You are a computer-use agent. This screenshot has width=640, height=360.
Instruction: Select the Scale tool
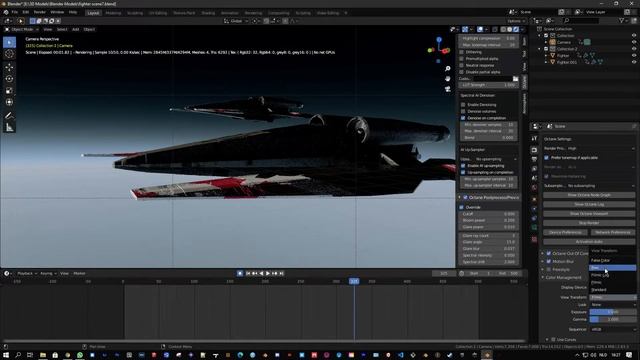tap(9, 91)
